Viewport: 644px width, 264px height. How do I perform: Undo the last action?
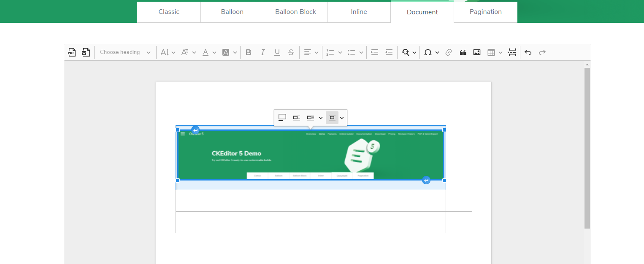point(528,52)
